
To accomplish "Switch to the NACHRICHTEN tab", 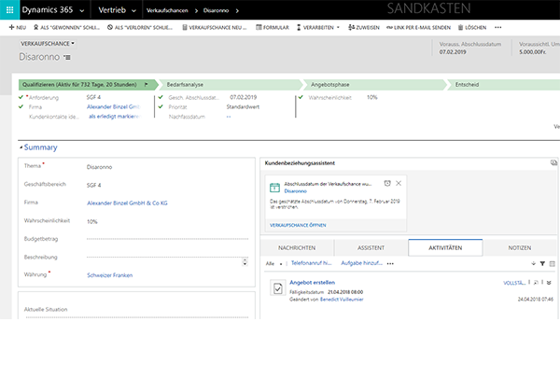I will (297, 247).
